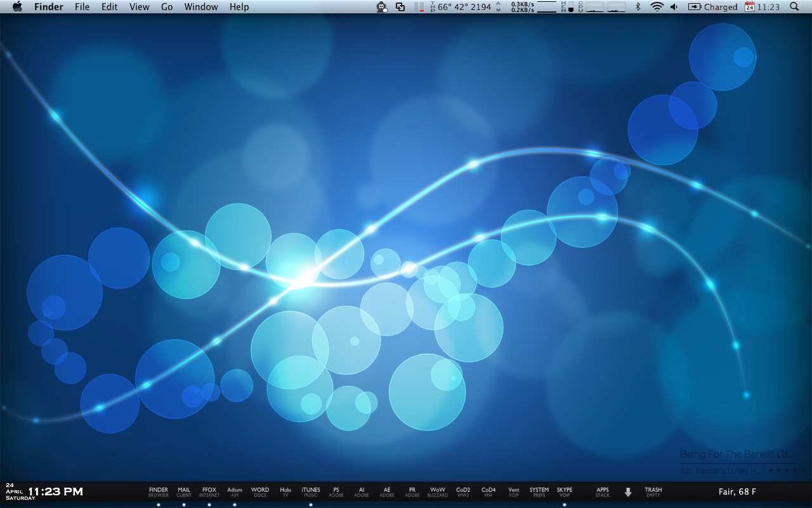Open the battery Charged status menu
This screenshot has height=508, width=812.
point(712,7)
